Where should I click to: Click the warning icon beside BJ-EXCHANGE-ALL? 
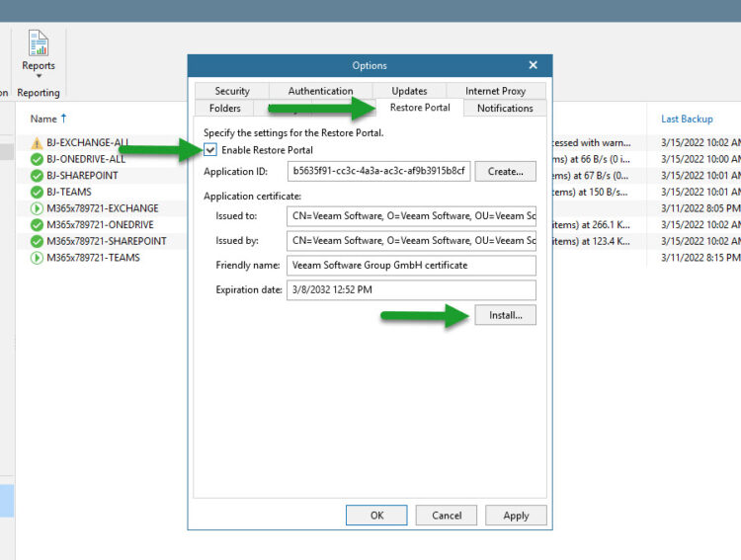37,143
